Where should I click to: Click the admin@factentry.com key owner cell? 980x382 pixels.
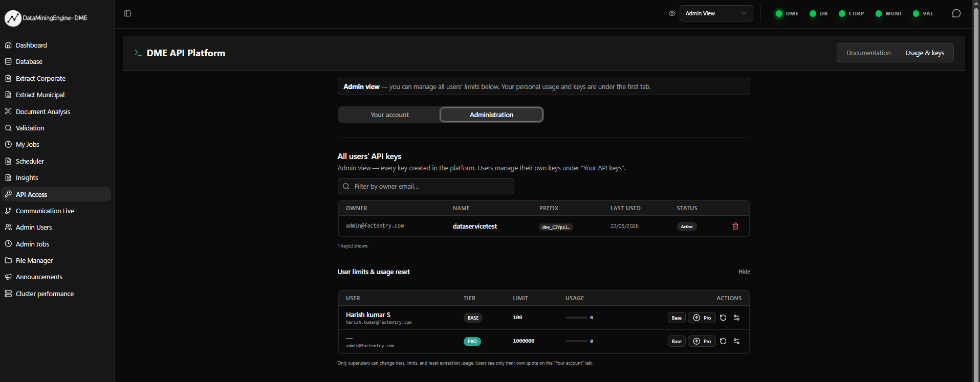[x=375, y=226]
